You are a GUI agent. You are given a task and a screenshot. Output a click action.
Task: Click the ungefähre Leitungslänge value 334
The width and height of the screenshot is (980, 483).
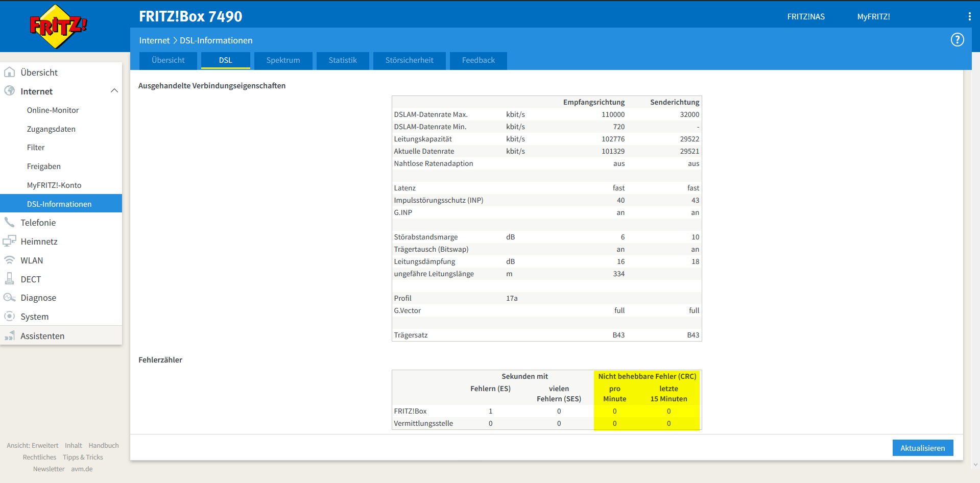point(619,274)
